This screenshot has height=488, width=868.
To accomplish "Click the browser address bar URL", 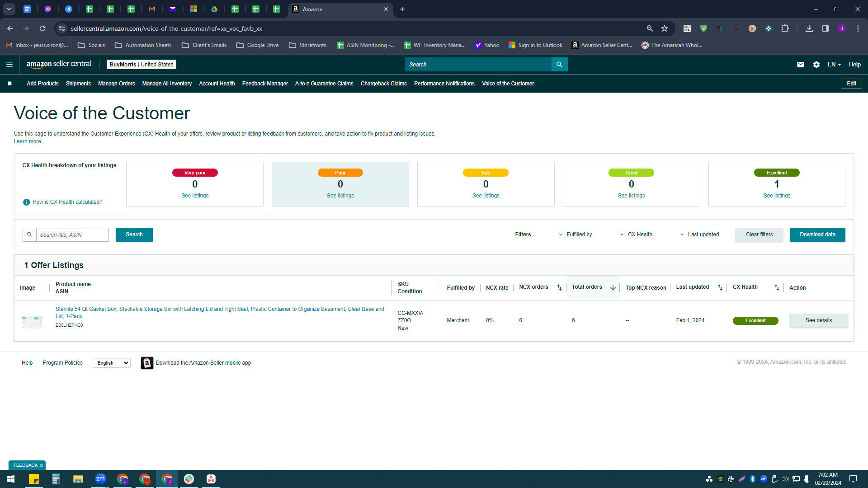I will (166, 28).
